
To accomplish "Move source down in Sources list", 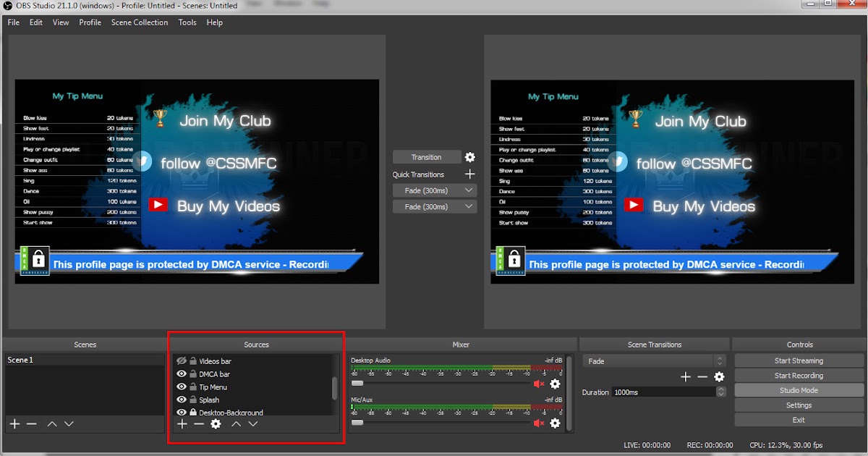I will coord(253,423).
